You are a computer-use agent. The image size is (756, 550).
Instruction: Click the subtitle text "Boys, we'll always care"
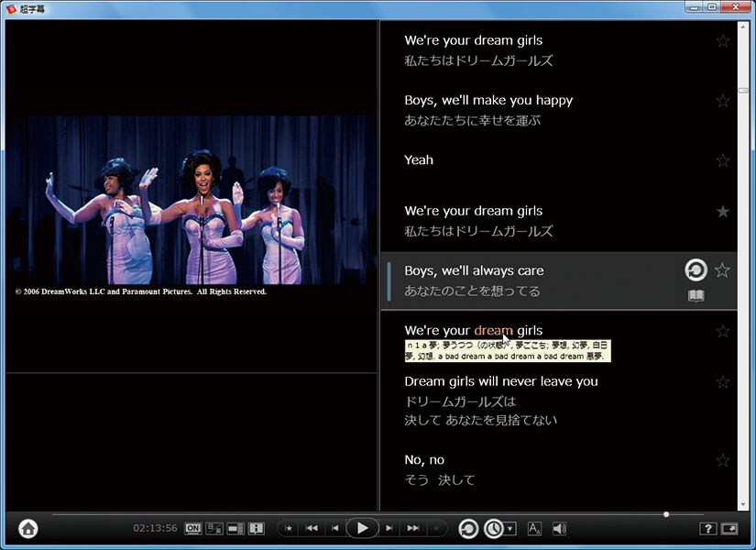(x=474, y=270)
